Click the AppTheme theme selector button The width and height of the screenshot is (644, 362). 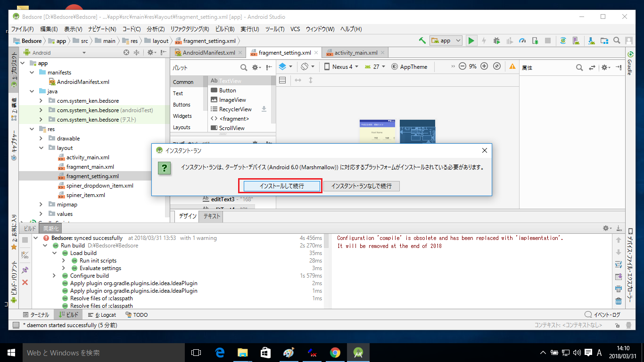pos(409,66)
